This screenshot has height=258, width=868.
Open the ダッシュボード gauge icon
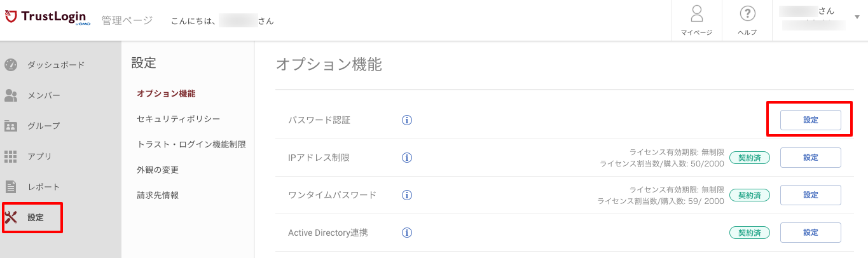tap(11, 65)
